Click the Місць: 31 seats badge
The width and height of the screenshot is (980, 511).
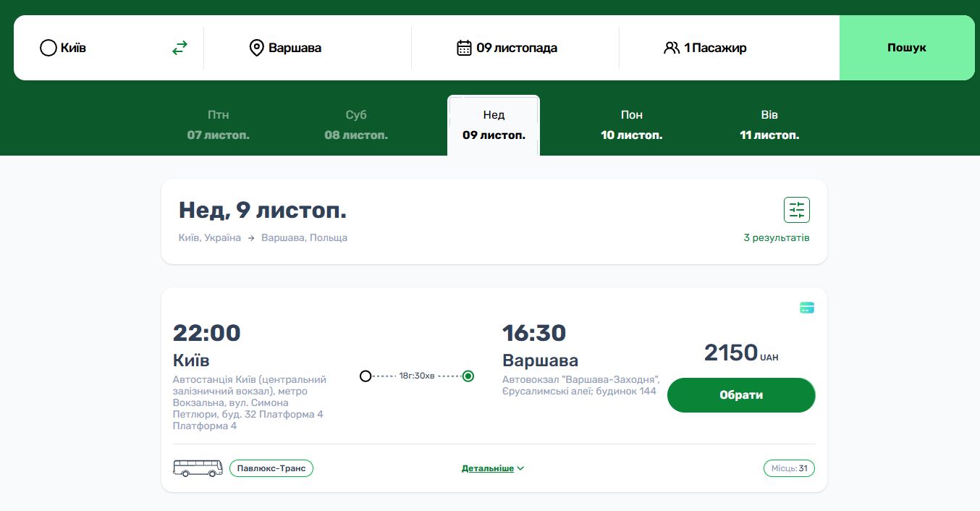click(789, 468)
